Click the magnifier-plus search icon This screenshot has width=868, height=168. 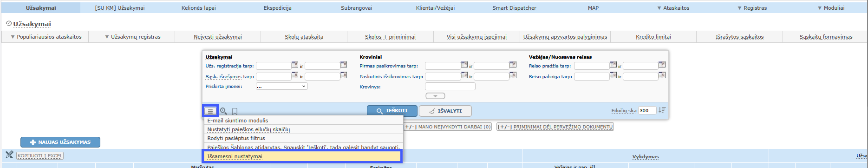(223, 111)
